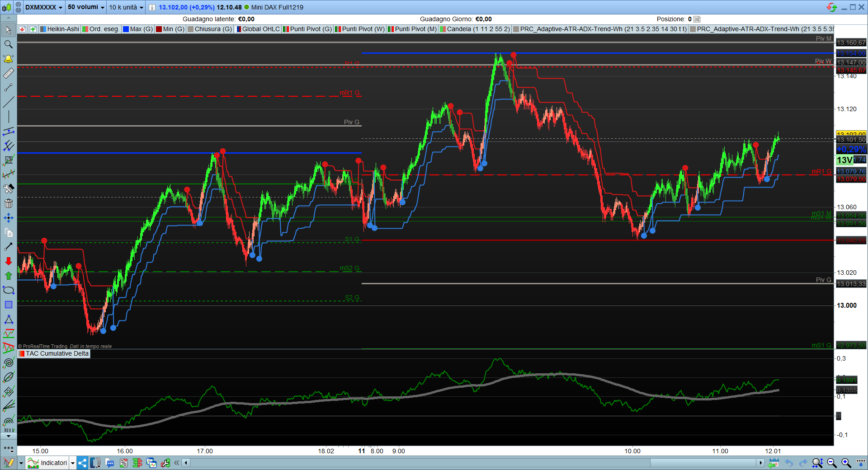
Task: Open Punti Pivot (G) settings
Action: coord(307,29)
